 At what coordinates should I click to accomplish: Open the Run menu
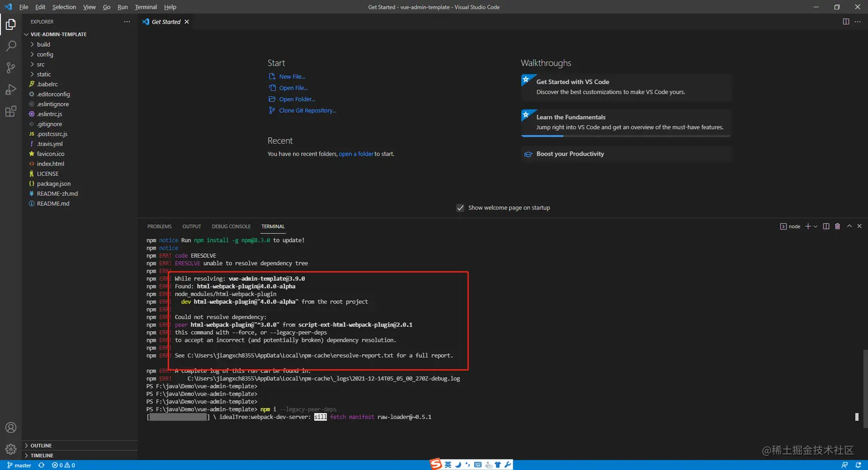pyautogui.click(x=123, y=7)
